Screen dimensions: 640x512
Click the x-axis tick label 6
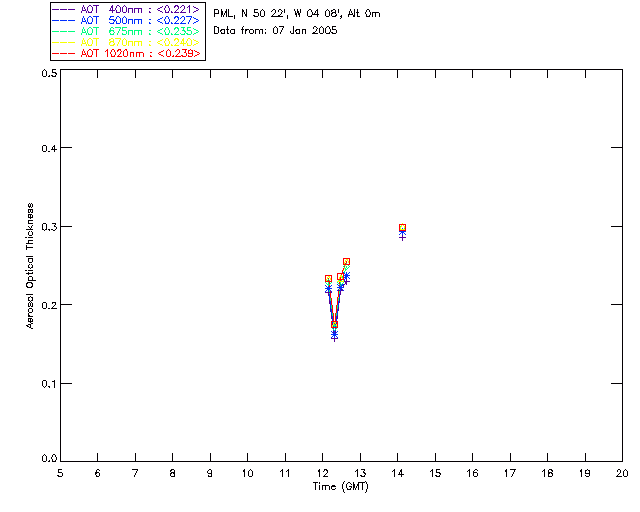98,473
